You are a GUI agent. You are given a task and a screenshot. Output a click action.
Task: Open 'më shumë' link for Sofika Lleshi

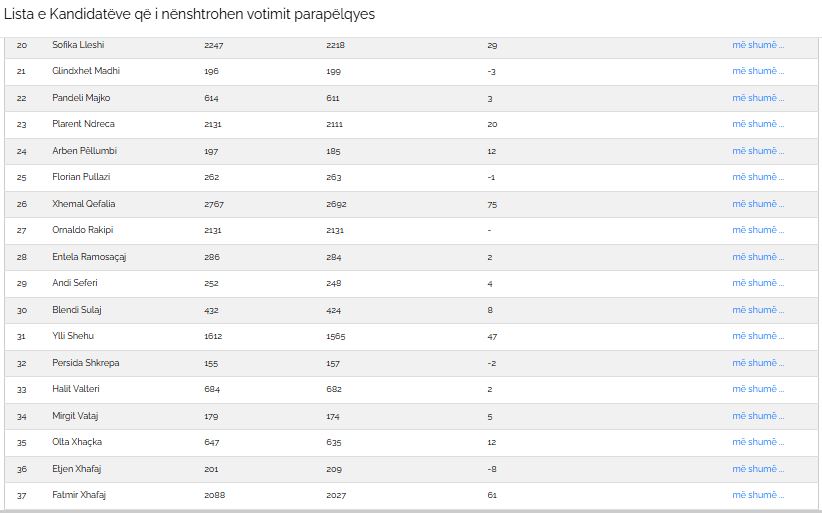pyautogui.click(x=758, y=45)
